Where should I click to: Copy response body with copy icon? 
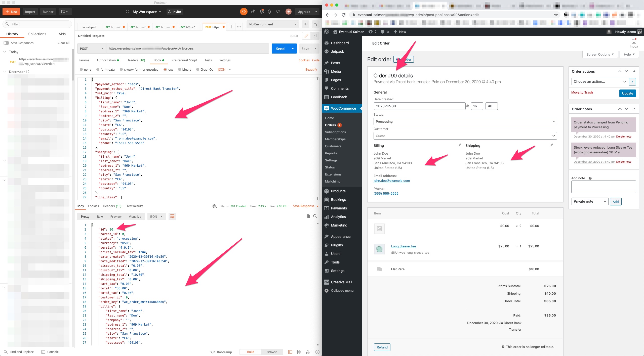pyautogui.click(x=308, y=216)
